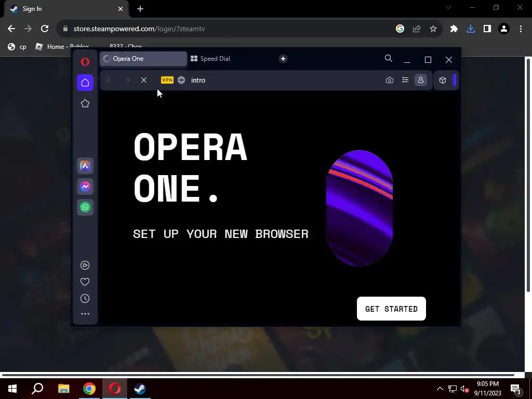
Task: Click the globe site info icon
Action: point(181,80)
